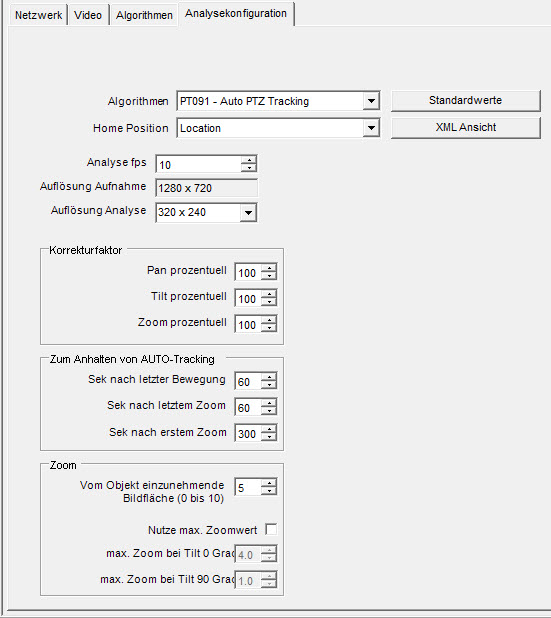
Task: Decrease Pan prozentuell with down arrow
Action: click(269, 275)
